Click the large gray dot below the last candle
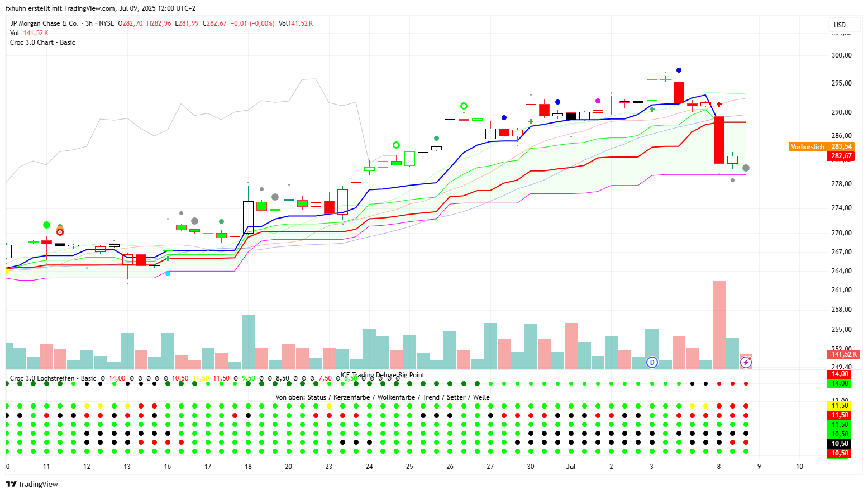 pos(746,168)
